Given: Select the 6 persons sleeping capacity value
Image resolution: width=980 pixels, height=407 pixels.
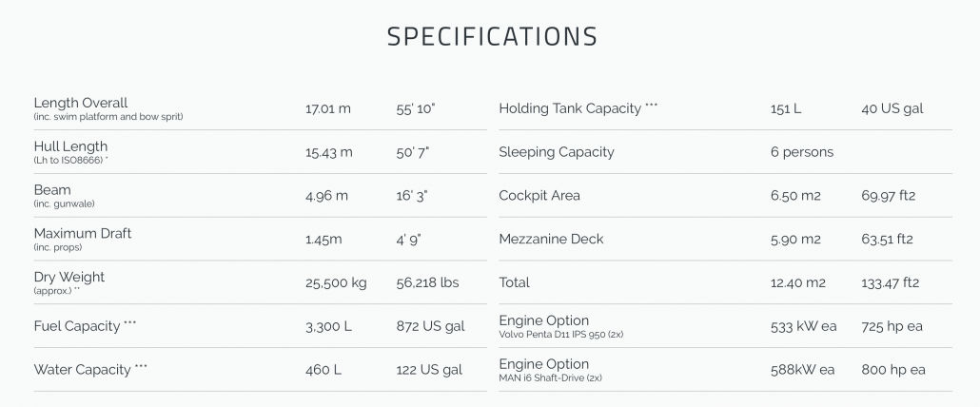Looking at the screenshot, I should 802,152.
